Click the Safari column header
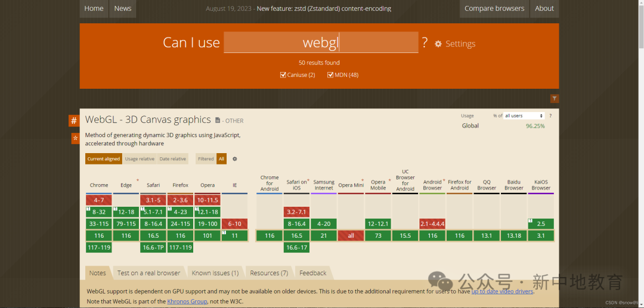This screenshot has height=308, width=644. [153, 185]
